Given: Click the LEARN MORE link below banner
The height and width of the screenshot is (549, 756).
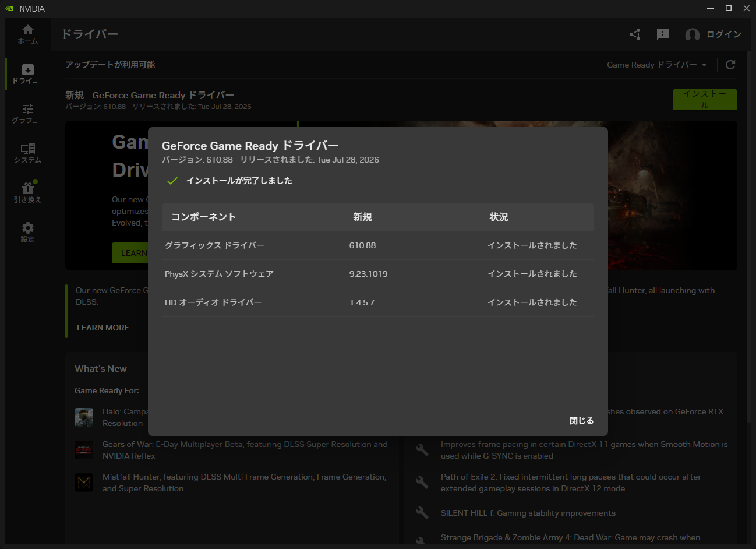Looking at the screenshot, I should 103,328.
